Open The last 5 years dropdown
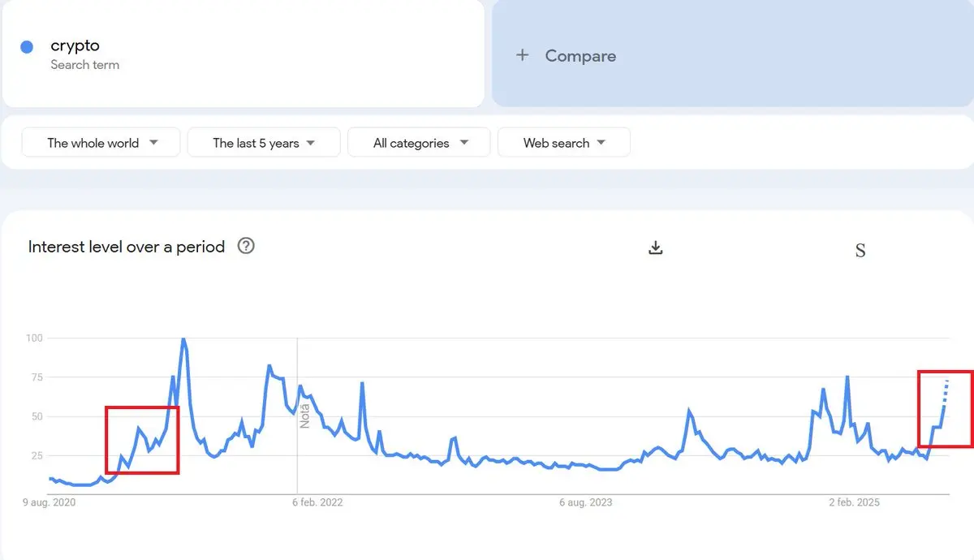 pyautogui.click(x=264, y=143)
